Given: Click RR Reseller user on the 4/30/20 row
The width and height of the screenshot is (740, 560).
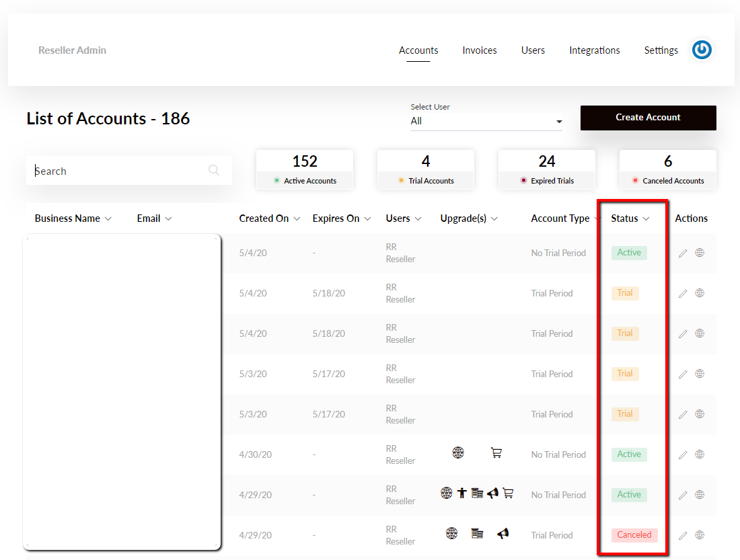Looking at the screenshot, I should coord(400,455).
